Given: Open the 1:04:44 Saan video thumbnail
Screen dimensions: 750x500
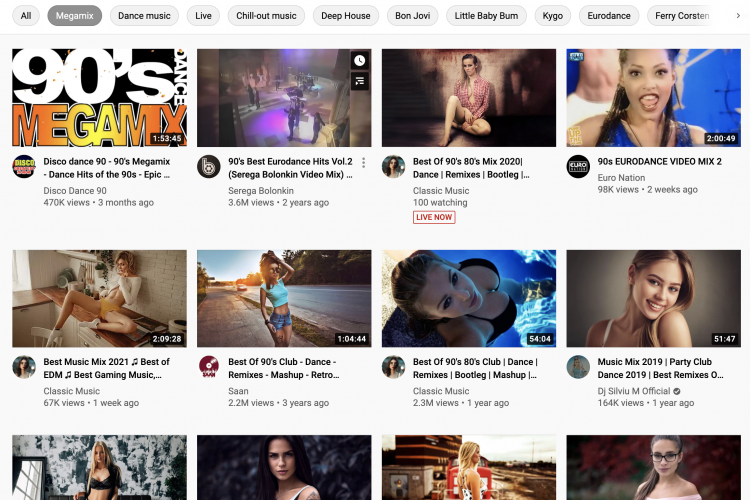Looking at the screenshot, I should [284, 298].
